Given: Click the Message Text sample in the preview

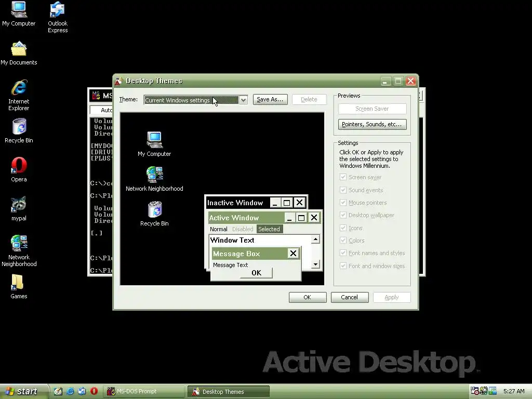Looking at the screenshot, I should click(230, 265).
